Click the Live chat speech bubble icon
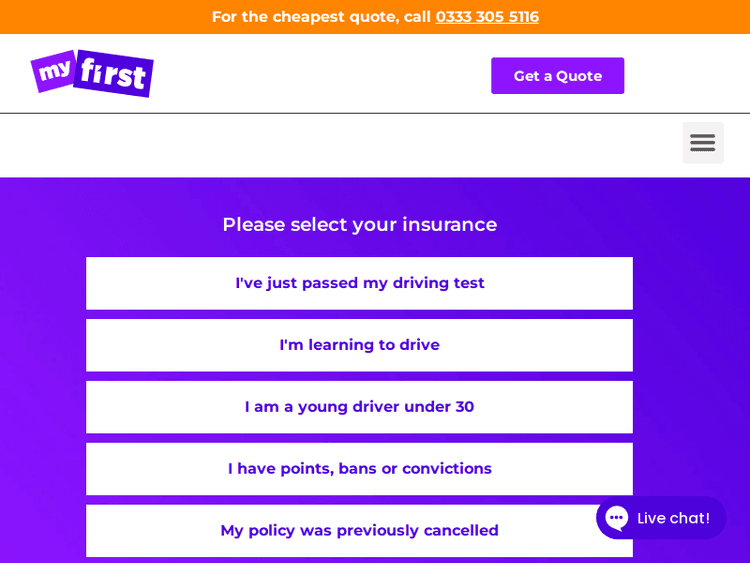The width and height of the screenshot is (750, 563). point(617,518)
